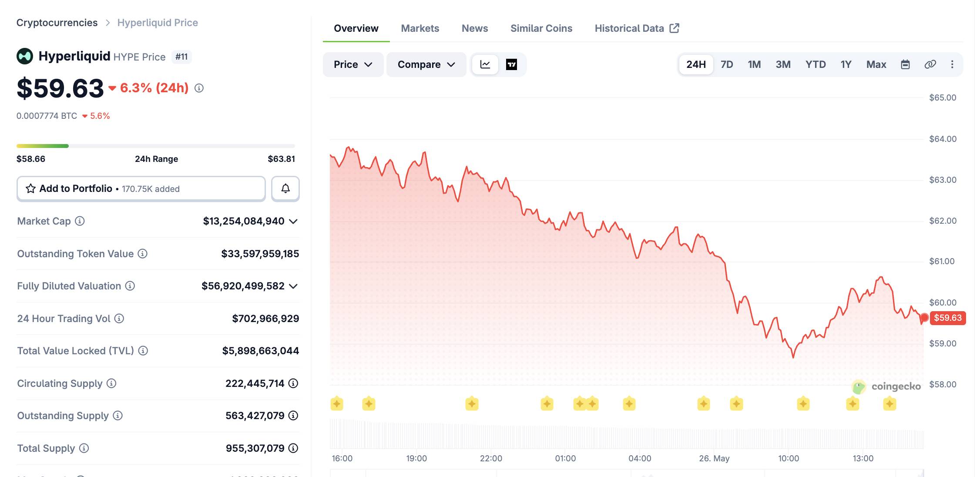Open the Overview tab
This screenshot has height=477, width=980.
pyautogui.click(x=356, y=28)
